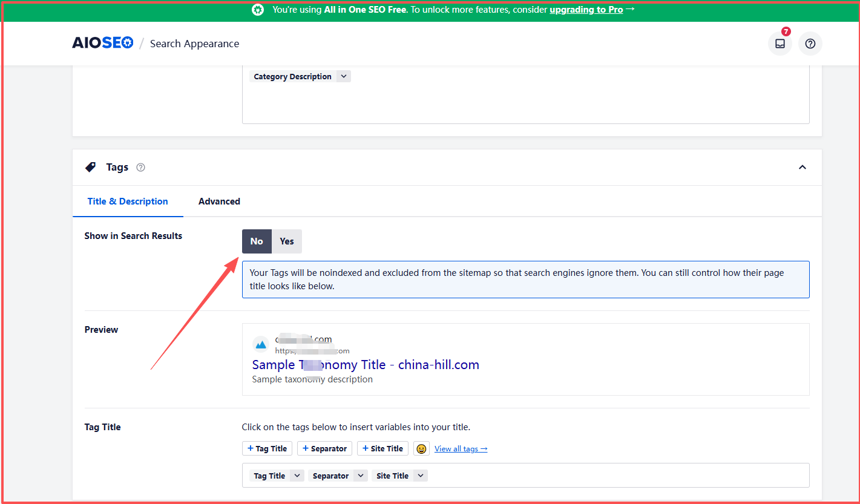Click the upgrading to Pro link
The width and height of the screenshot is (860, 504).
586,10
